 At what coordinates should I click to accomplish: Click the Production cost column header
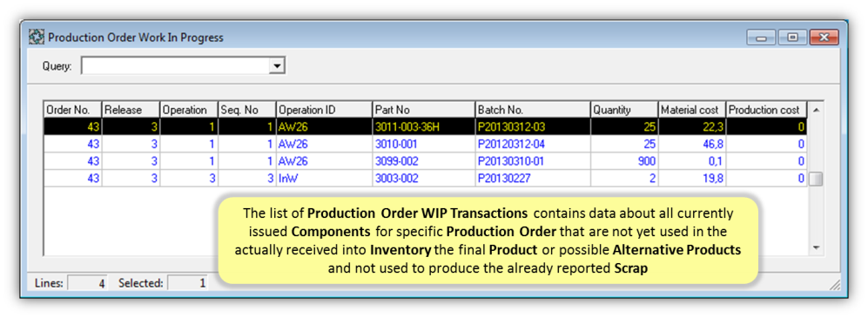tap(766, 110)
